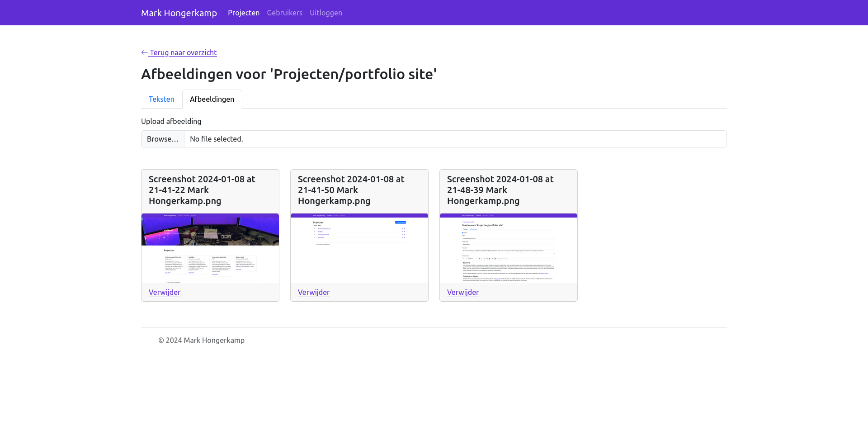
Task: Click the 'Mark Hongerkamp' brand in navbar
Action: [x=179, y=13]
